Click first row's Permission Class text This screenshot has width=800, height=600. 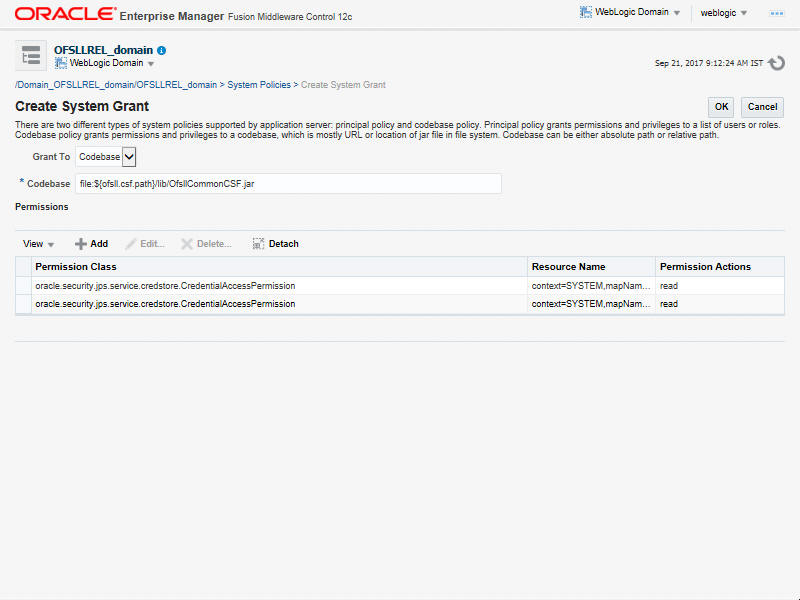[165, 286]
